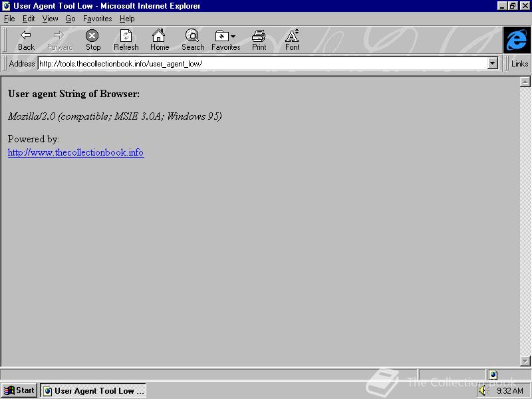Minimize the Internet Explorer window
Screen dimensions: 532x399
[502, 6]
